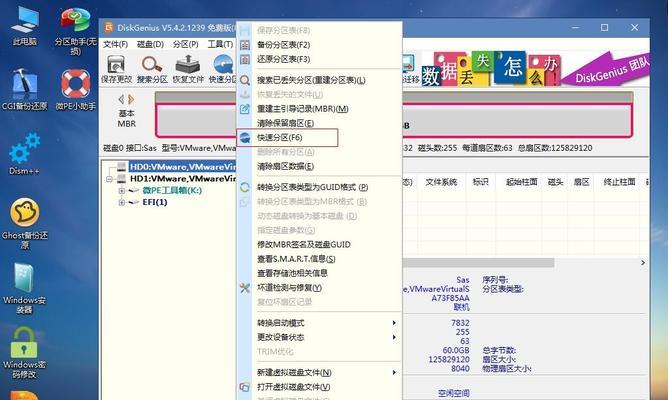The width and height of the screenshot is (668, 400).
Task: Click the 文件系统 column header
Action: point(441,182)
